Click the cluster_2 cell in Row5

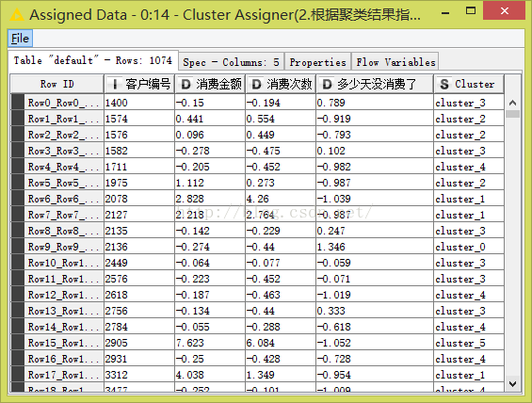point(469,183)
